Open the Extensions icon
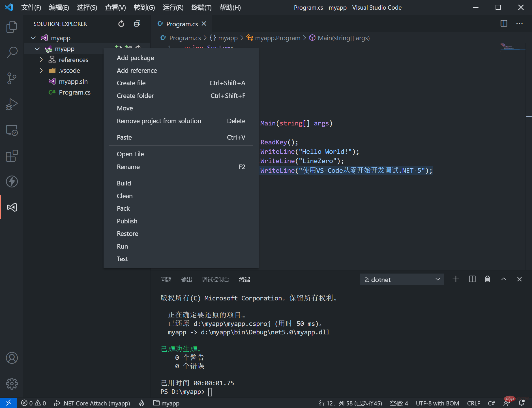 (x=12, y=156)
